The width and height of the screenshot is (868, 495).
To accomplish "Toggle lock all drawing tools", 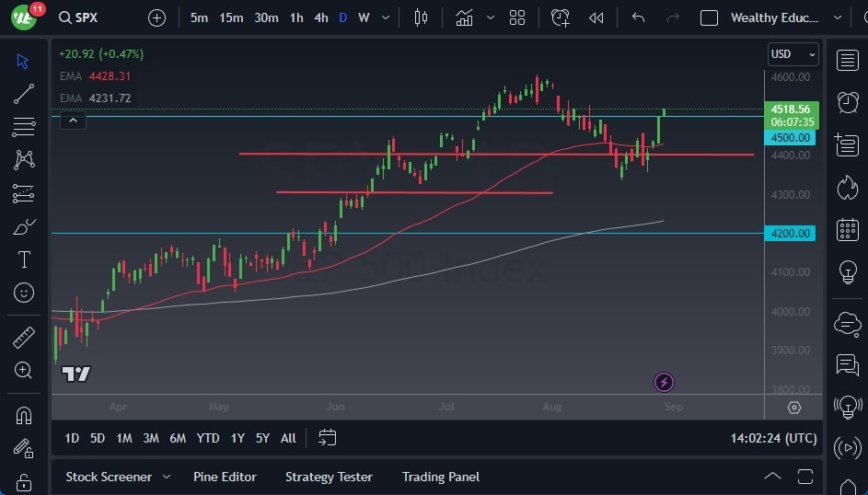I will pos(23,482).
